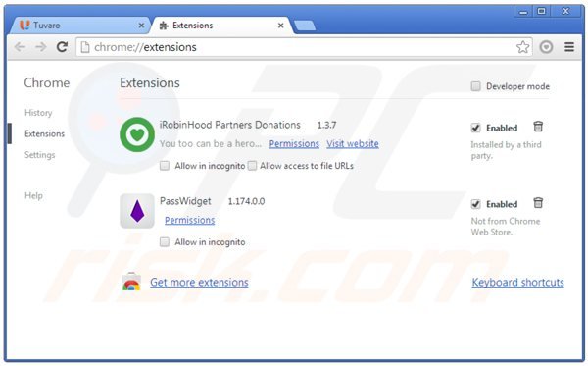Minimize the Chrome window
This screenshot has width=588, height=366.
pos(523,12)
